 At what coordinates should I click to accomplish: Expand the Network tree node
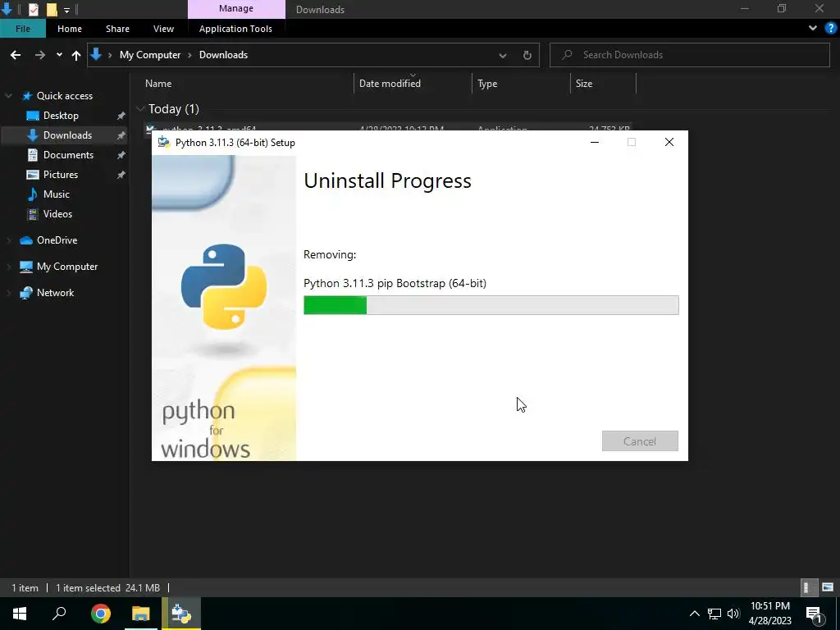click(8, 293)
